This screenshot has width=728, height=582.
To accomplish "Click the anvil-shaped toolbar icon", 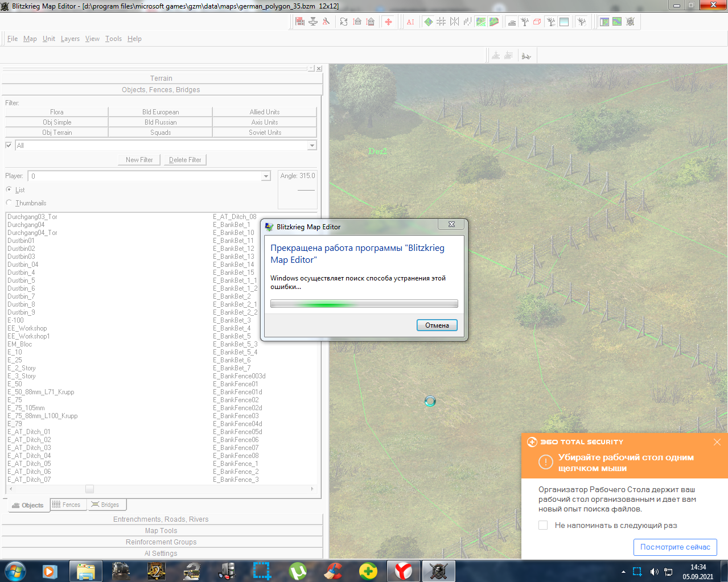I will (313, 22).
